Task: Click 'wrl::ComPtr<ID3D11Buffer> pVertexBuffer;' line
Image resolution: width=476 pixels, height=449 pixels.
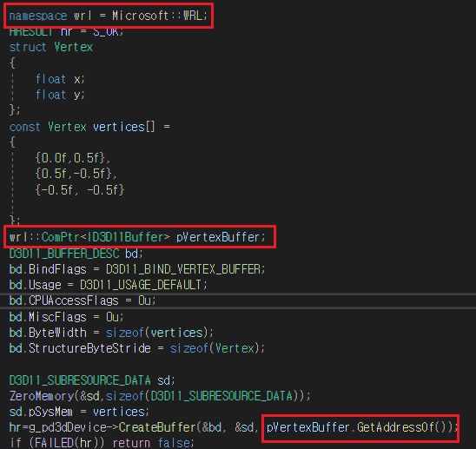Action: [137, 237]
